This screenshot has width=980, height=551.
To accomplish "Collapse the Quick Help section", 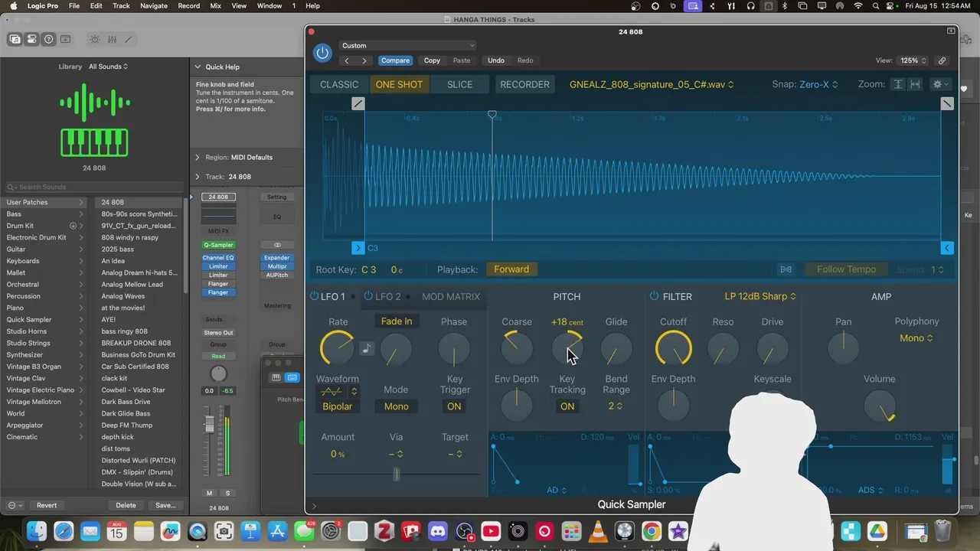I will 198,67.
